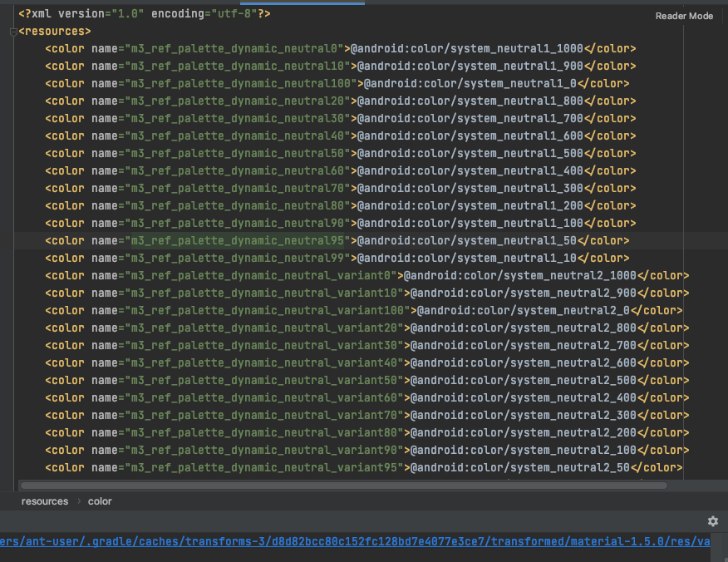Click the highlighted m3_ref_palette_dynamic_neutral95 line
The width and height of the screenshot is (728, 562).
pos(332,240)
